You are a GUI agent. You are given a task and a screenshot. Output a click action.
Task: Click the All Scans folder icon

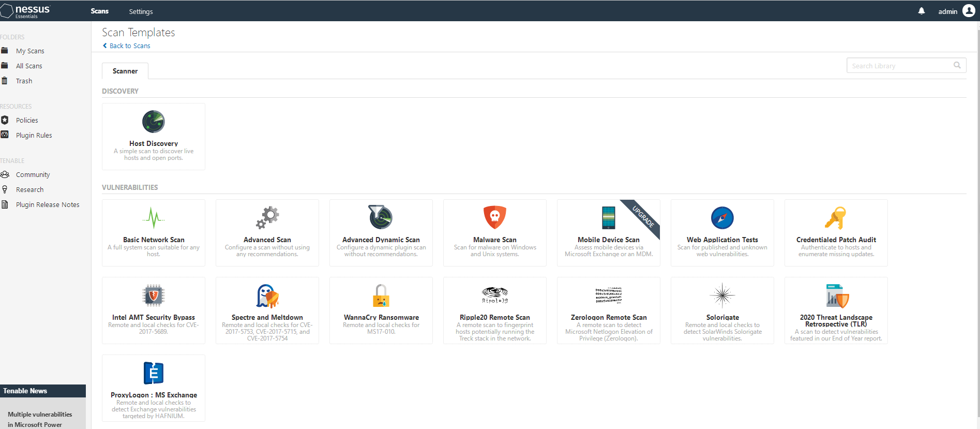click(x=5, y=66)
